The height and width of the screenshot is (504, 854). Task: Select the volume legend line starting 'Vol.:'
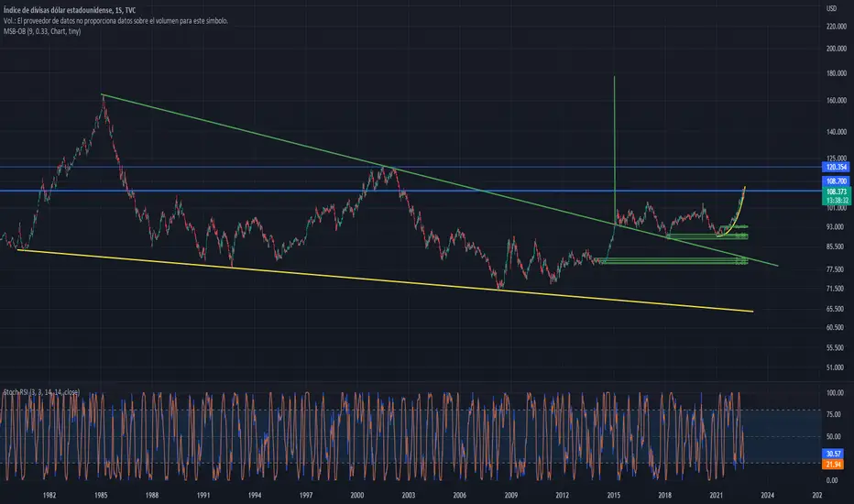point(115,21)
